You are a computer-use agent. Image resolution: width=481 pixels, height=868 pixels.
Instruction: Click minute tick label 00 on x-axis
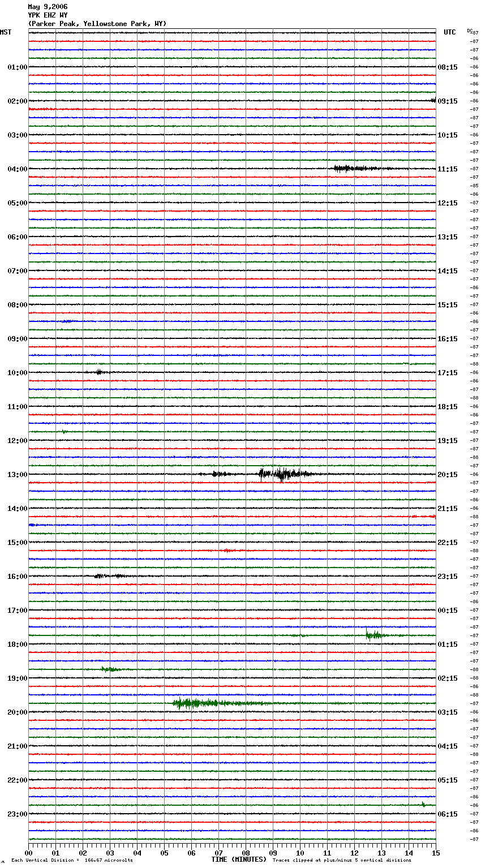pos(29,853)
